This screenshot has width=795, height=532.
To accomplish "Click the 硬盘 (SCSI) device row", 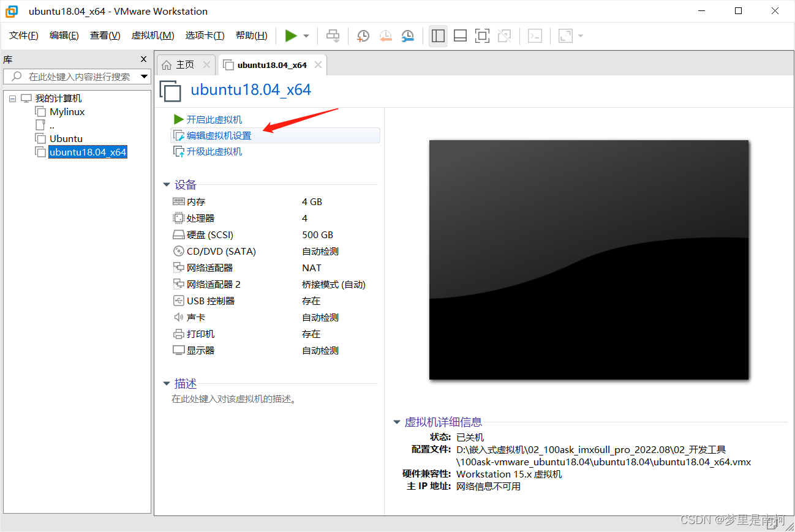I will pos(275,234).
